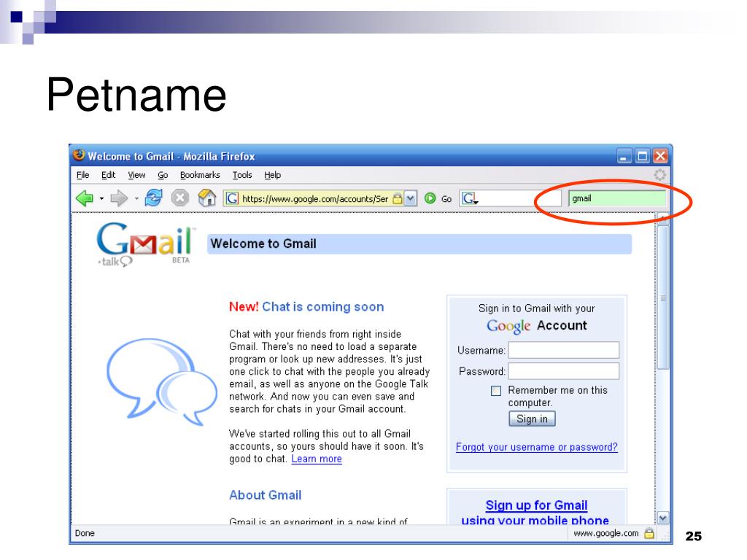The width and height of the screenshot is (747, 560).
Task: Follow the Learn more link
Action: point(317,459)
